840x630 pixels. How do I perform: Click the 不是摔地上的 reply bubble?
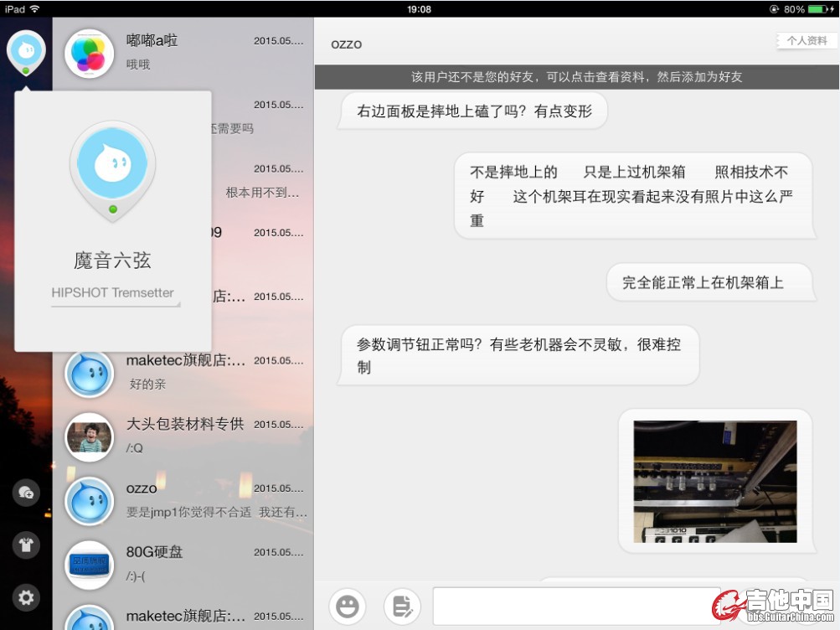point(634,196)
